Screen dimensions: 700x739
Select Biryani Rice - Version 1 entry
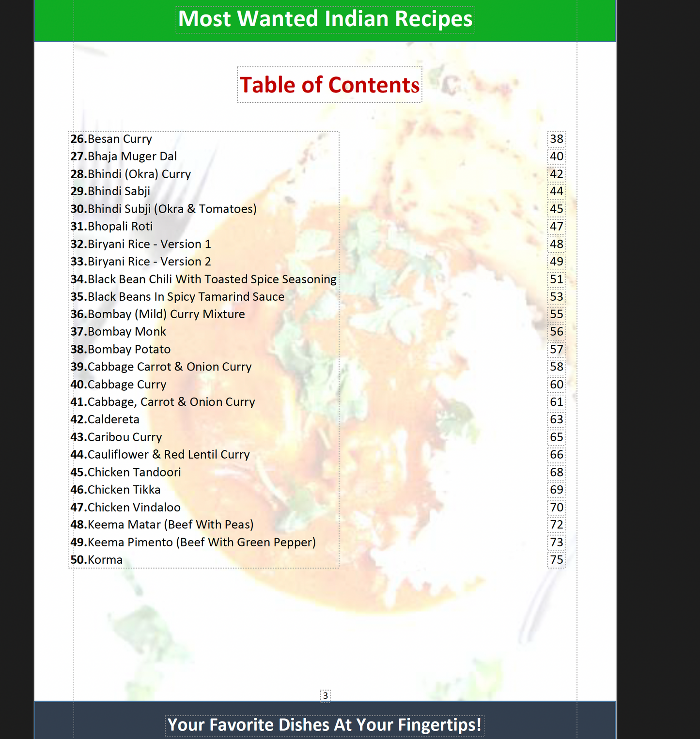click(141, 244)
